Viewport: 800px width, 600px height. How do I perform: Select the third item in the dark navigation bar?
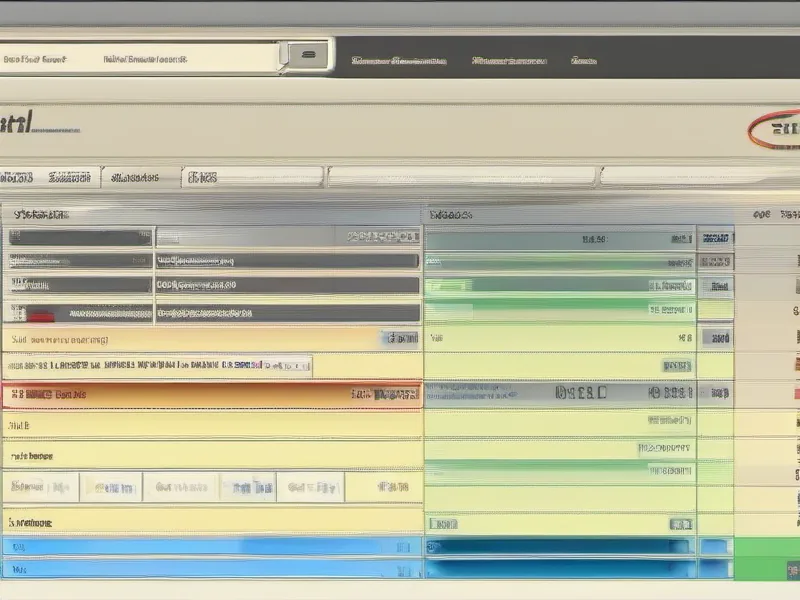pos(584,61)
